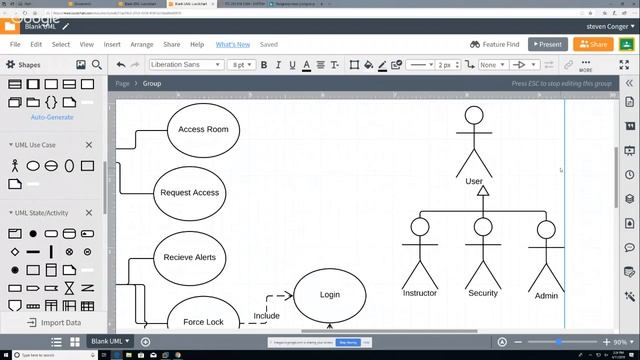Open the comments speech bubble icon
The width and height of the screenshot is (640, 360).
[x=629, y=247]
